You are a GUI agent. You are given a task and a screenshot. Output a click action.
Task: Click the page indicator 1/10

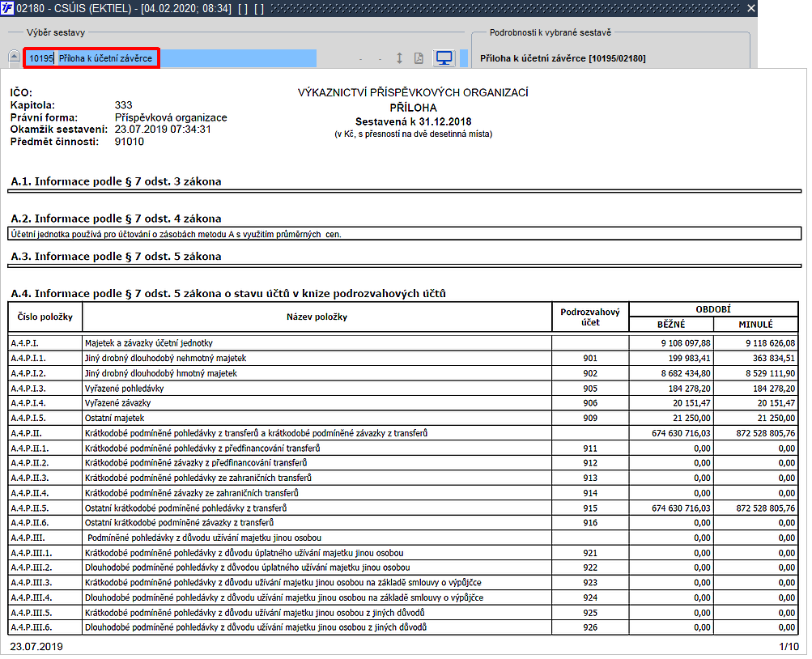[x=789, y=646]
